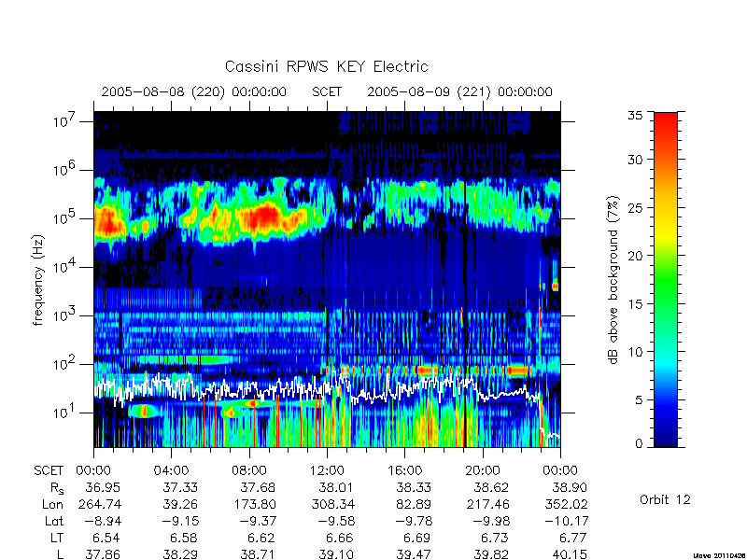Select the Lat value -8.94
The width and height of the screenshot is (747, 560).
[102, 521]
